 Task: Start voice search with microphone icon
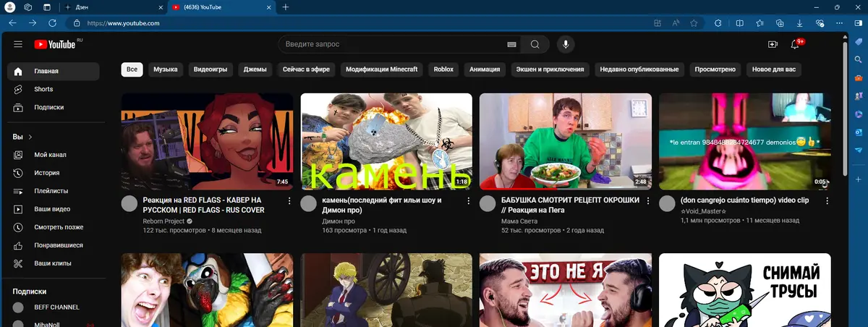tap(566, 44)
